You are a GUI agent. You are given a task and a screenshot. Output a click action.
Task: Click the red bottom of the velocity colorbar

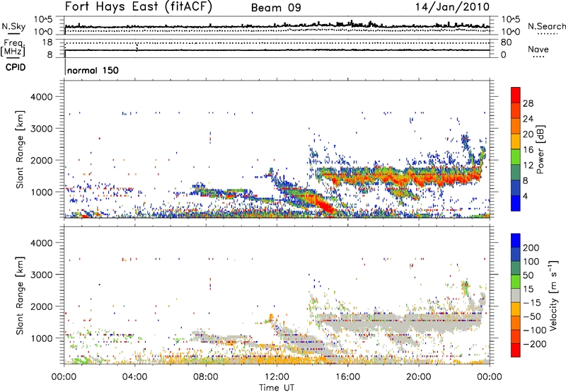[x=516, y=350]
